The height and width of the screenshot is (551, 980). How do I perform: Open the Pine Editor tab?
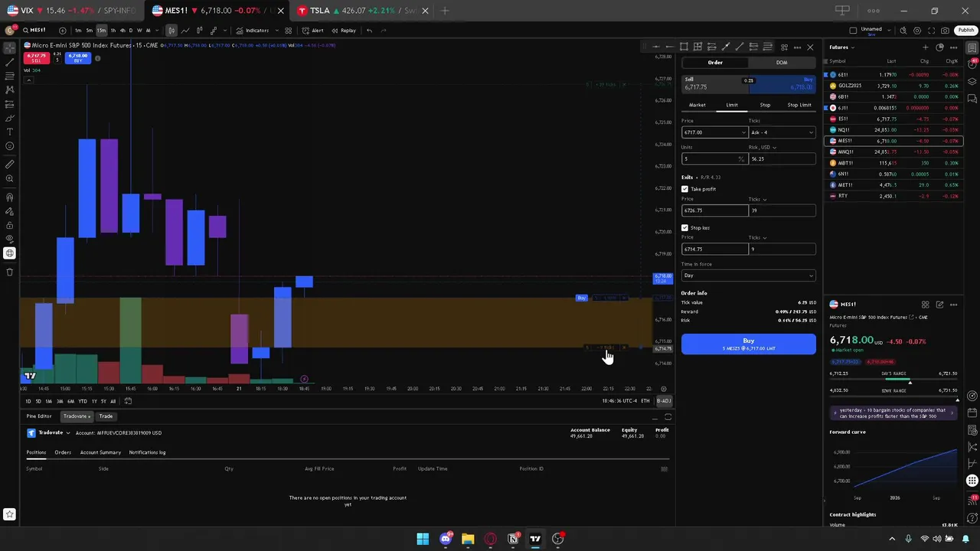point(39,416)
